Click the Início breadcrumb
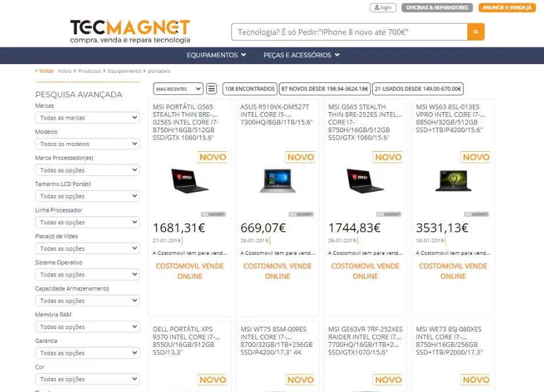 click(65, 71)
